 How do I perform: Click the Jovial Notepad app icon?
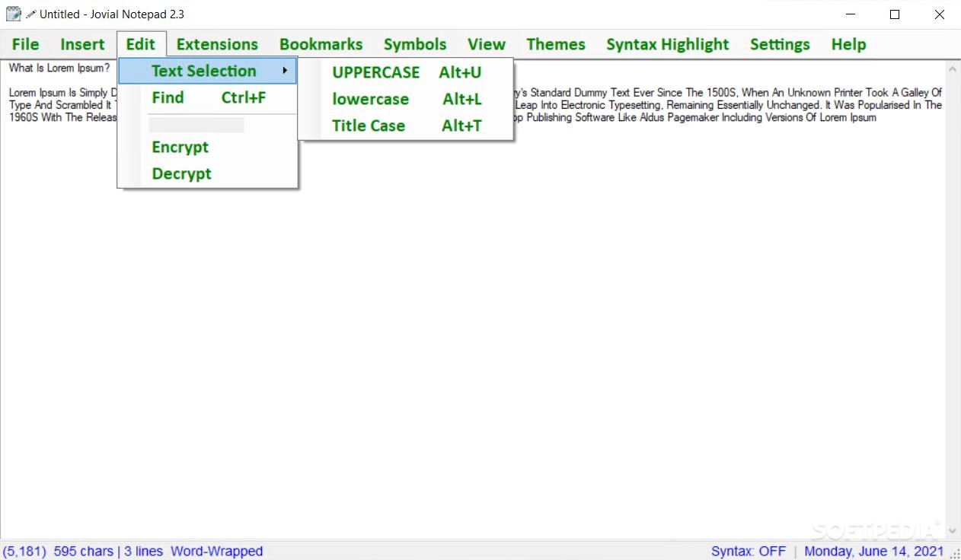point(14,14)
